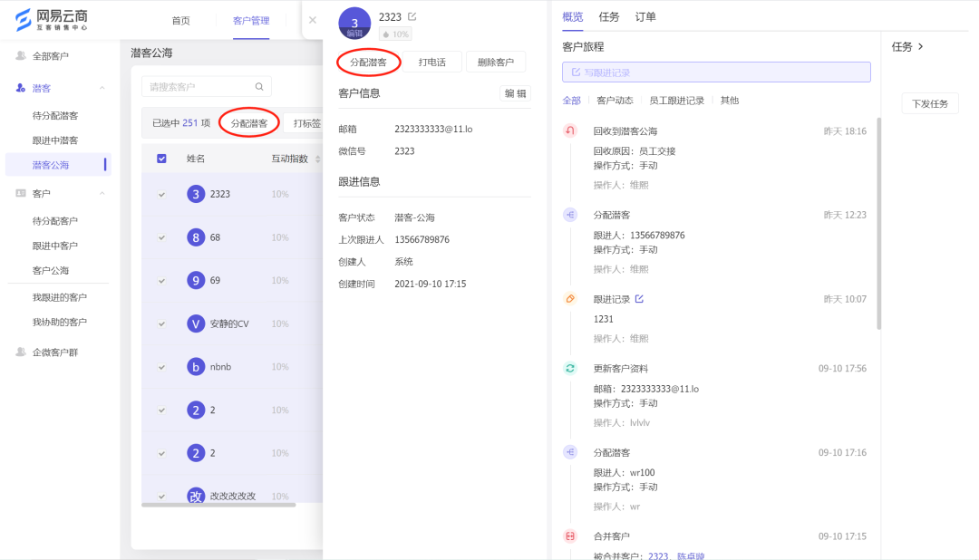
Task: Click the magnifier icon in the customer search box
Action: (258, 87)
